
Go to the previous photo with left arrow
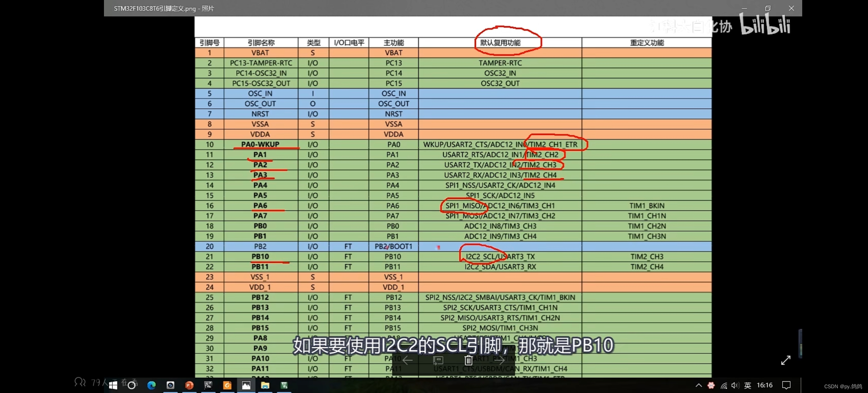click(407, 360)
